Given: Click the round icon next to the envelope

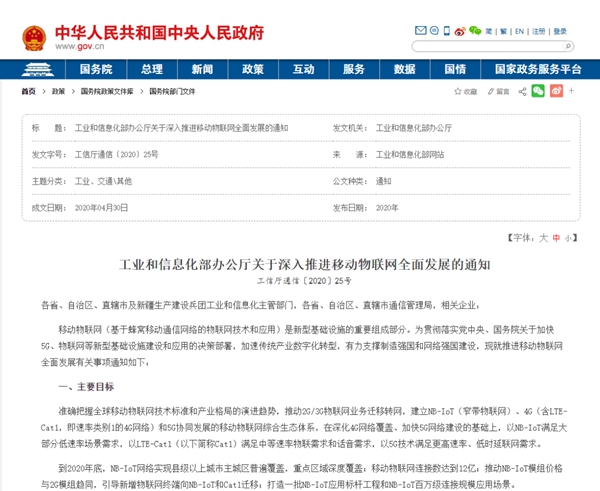Looking at the screenshot, I should [434, 31].
